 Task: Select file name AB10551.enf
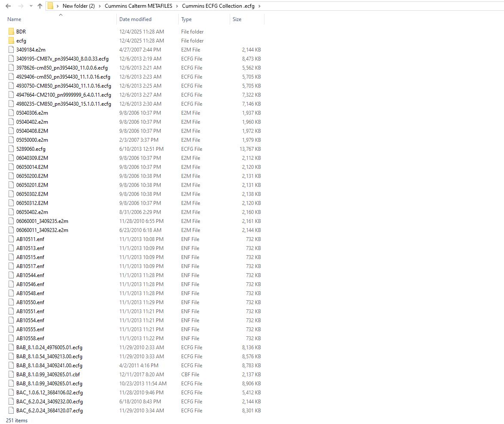coord(30,311)
